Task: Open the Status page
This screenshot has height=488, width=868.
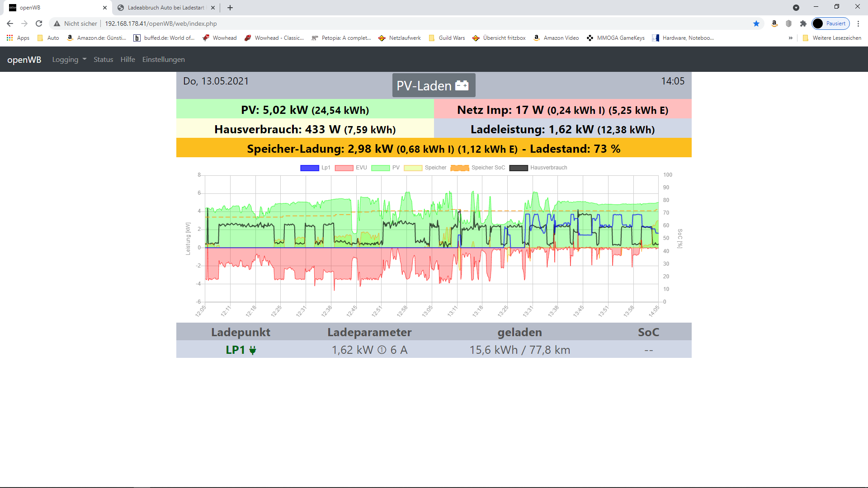Action: (x=103, y=60)
